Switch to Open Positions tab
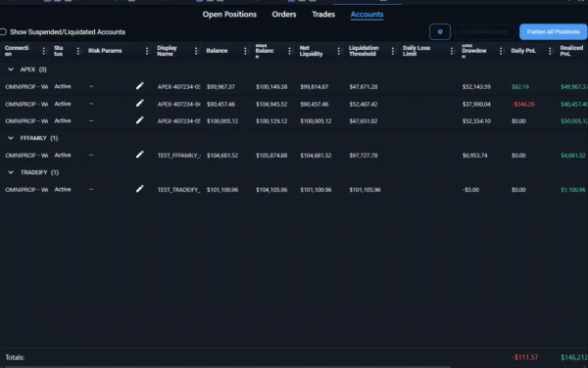This screenshot has width=588, height=368. (229, 15)
